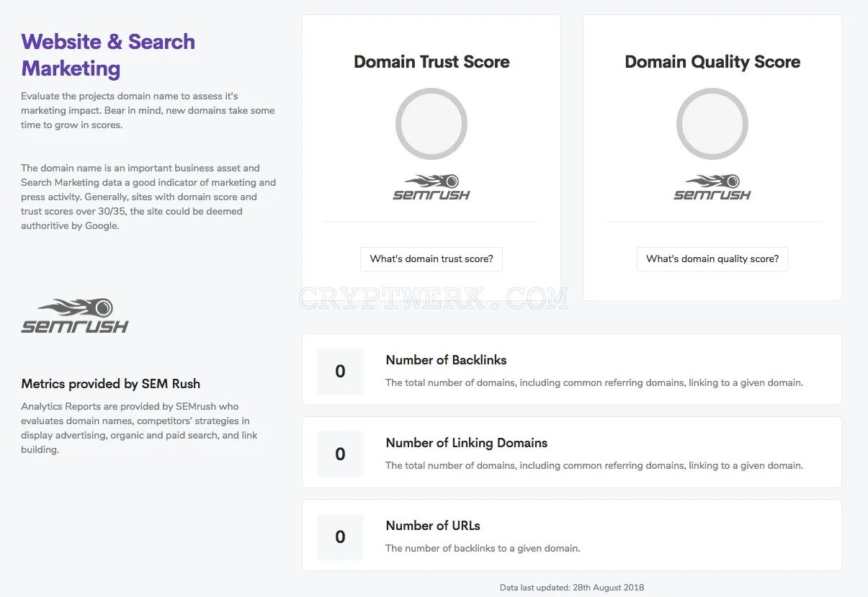Click the "Number of URLs" label

[x=433, y=526]
